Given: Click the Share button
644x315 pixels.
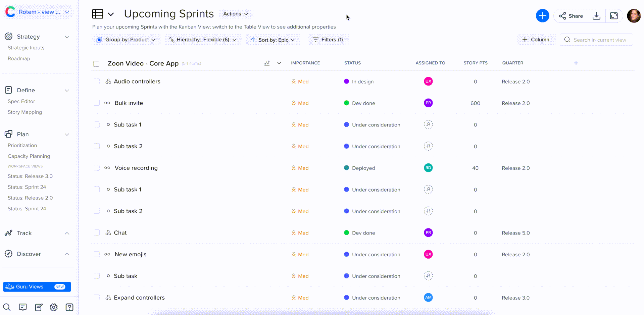Looking at the screenshot, I should pyautogui.click(x=571, y=16).
